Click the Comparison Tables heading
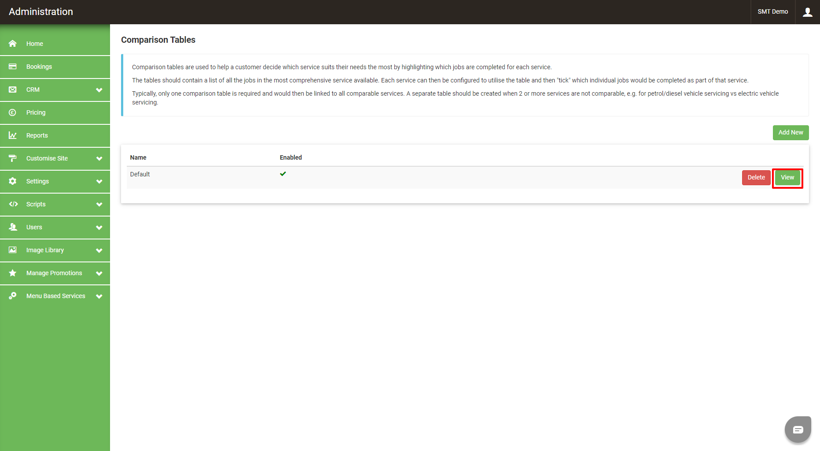Screen dimensions: 820x451 click(158, 40)
